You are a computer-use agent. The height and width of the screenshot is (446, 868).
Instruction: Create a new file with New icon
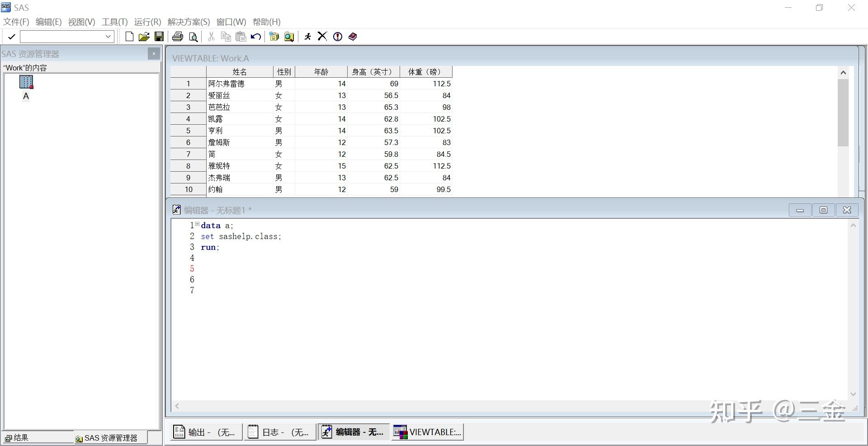tap(129, 37)
